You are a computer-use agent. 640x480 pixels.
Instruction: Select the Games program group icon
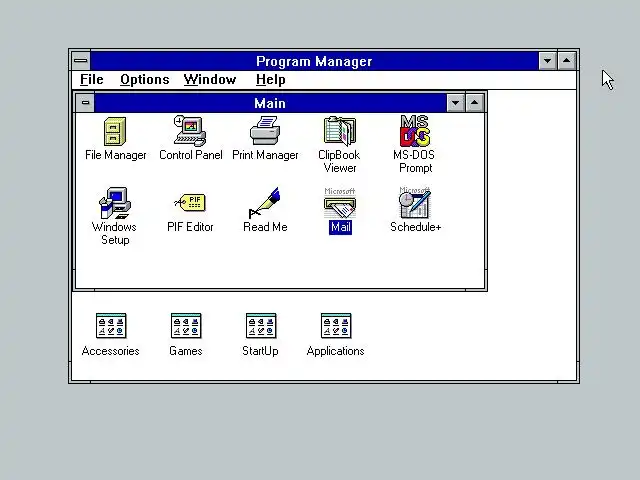click(186, 326)
